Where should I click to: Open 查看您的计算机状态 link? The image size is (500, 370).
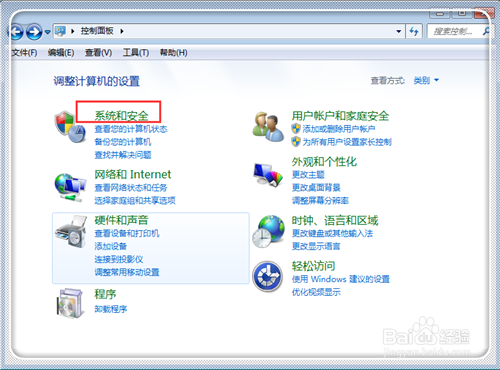coord(131,129)
